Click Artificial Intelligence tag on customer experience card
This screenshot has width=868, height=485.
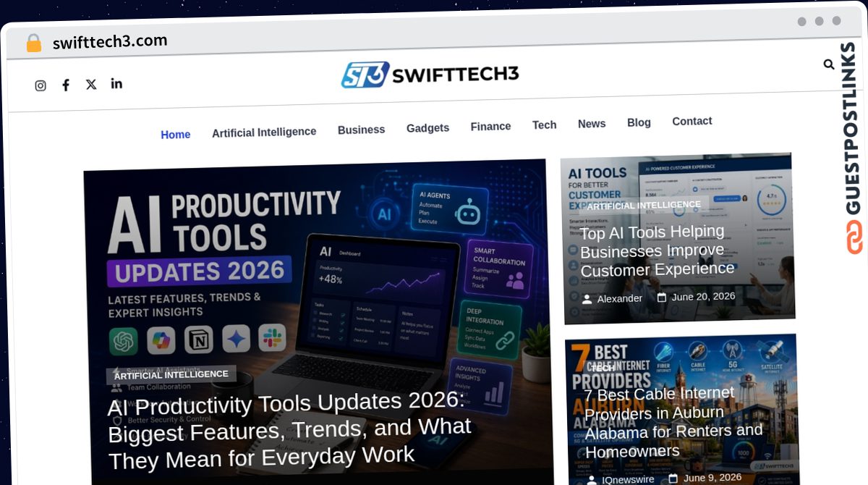coord(644,205)
